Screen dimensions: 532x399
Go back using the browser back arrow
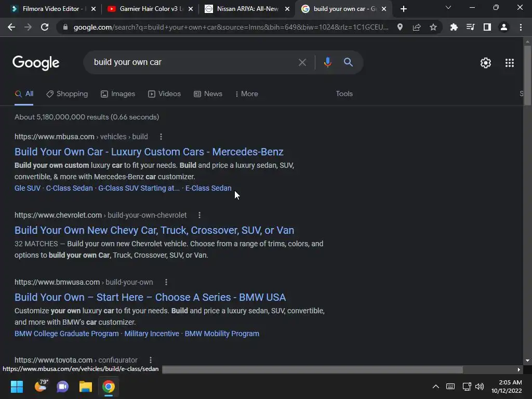click(x=11, y=27)
